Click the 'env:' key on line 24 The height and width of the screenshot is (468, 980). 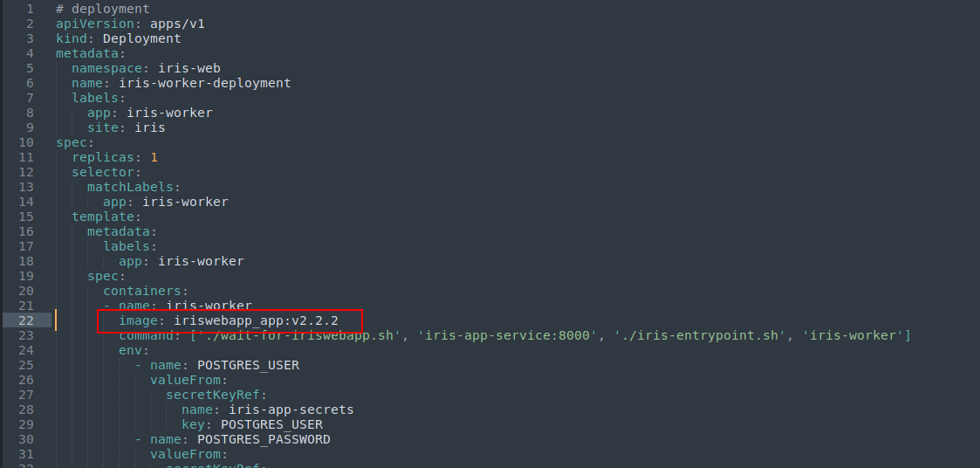tap(134, 350)
